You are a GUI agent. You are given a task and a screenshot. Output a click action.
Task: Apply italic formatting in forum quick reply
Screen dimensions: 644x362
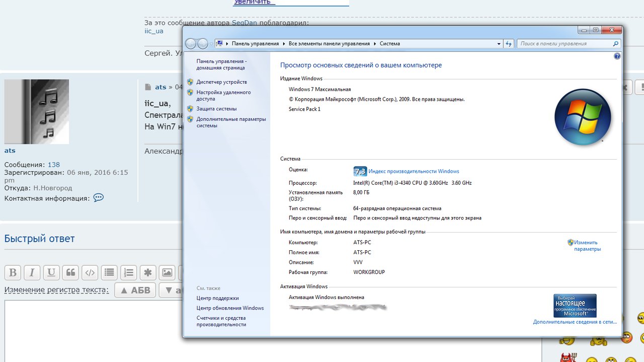point(32,273)
